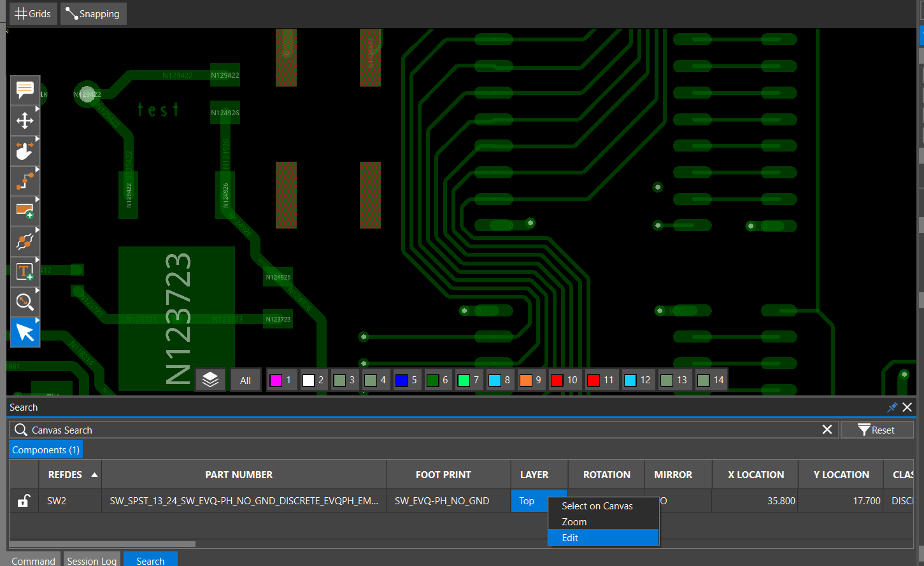The image size is (924, 566).
Task: Open the layer stack icon
Action: point(210,380)
